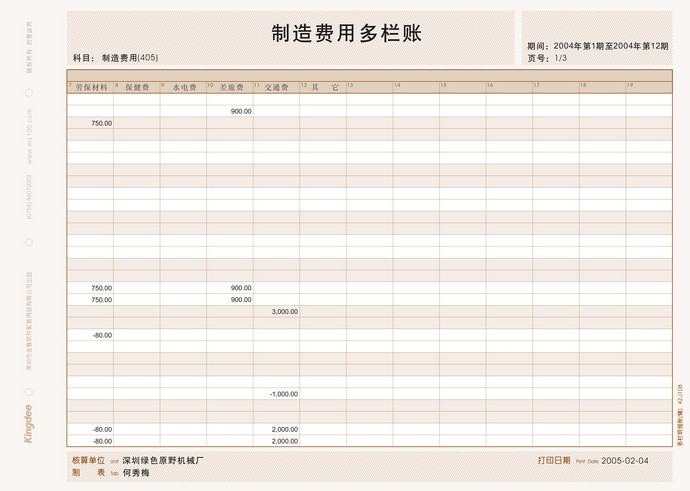Click the 其它 column header
Viewport: 690px width, 491px height.
pyautogui.click(x=323, y=87)
